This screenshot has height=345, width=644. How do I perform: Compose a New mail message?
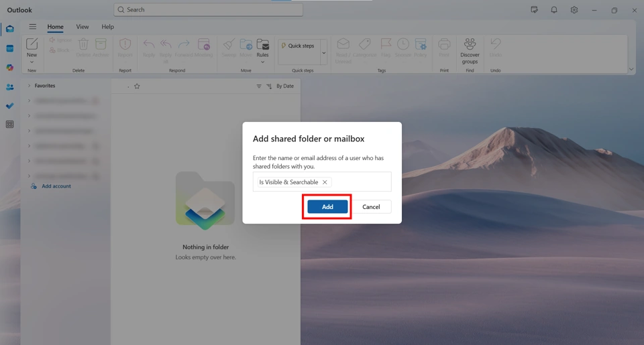[x=32, y=48]
